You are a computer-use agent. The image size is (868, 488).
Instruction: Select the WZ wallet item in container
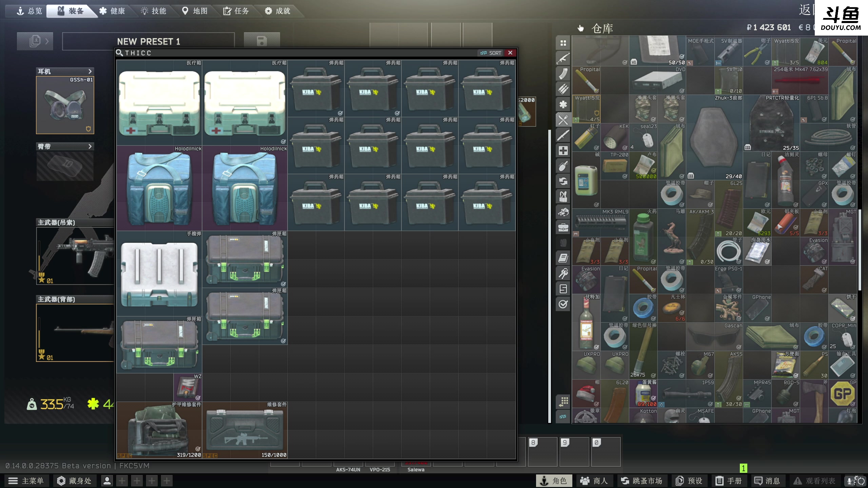(188, 387)
